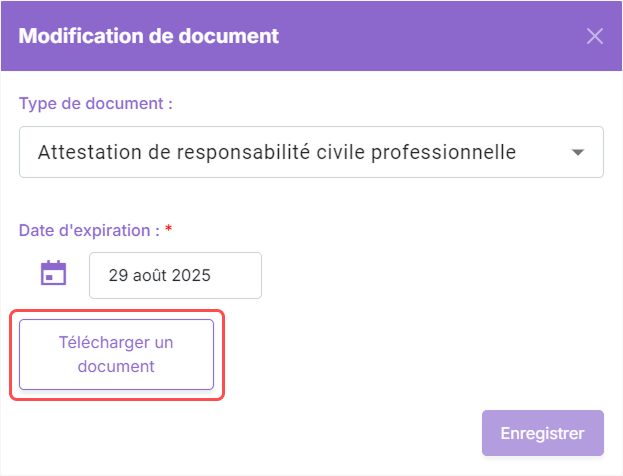Image resolution: width=623 pixels, height=476 pixels.
Task: Click Enregistrer to submit the document
Action: (x=543, y=433)
